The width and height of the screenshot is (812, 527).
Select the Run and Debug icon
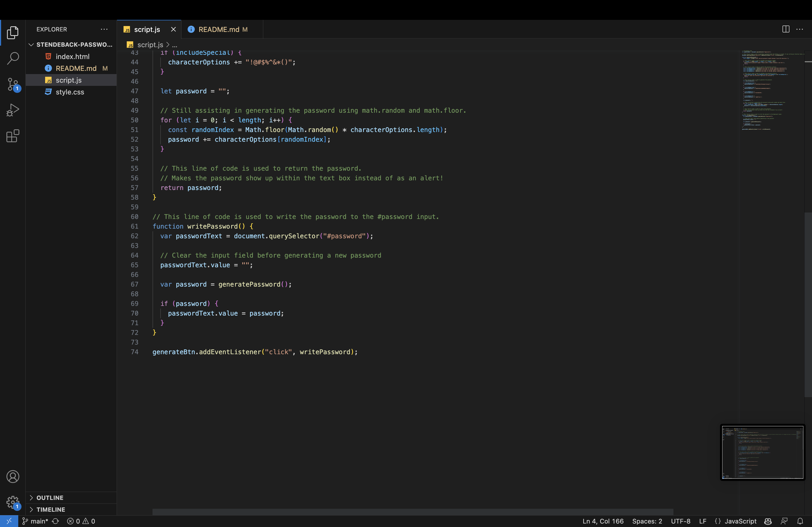[13, 110]
